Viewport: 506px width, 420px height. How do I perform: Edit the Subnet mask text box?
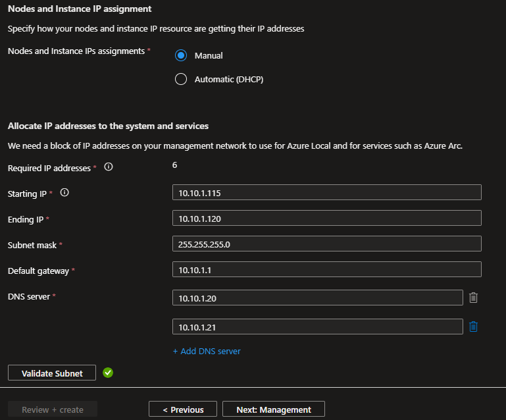[326, 244]
